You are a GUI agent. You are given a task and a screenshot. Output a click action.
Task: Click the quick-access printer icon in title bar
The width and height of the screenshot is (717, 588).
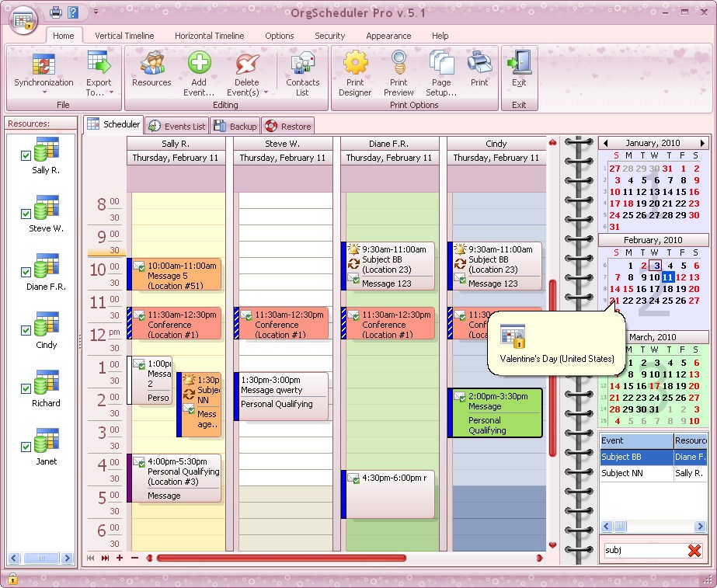(56, 12)
